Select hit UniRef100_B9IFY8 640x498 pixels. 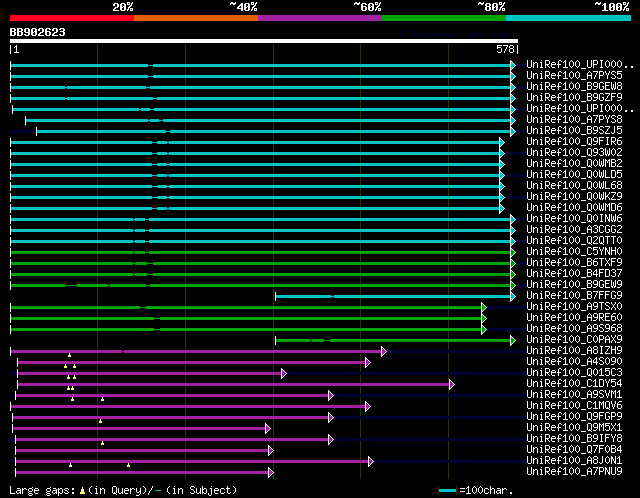[574, 439]
